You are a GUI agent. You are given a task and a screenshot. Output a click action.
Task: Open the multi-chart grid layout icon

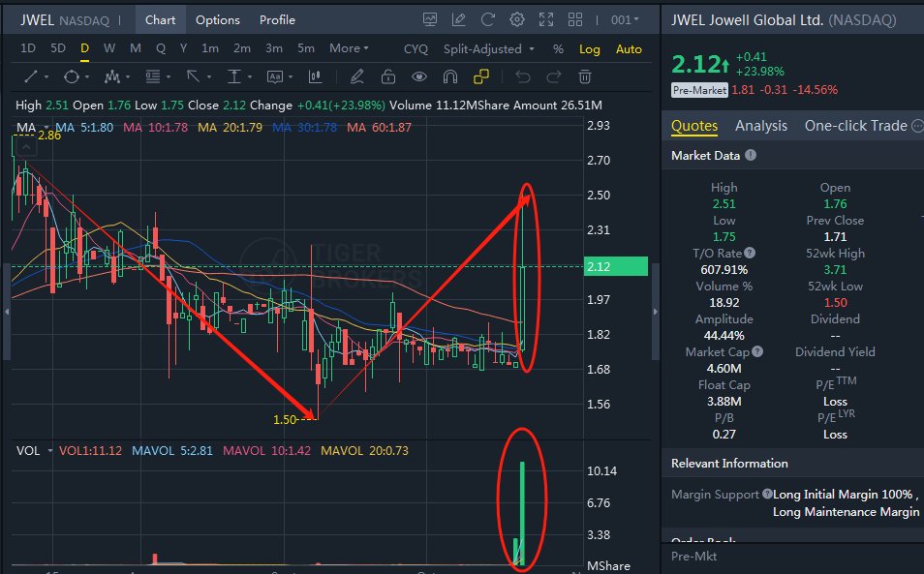pos(575,19)
